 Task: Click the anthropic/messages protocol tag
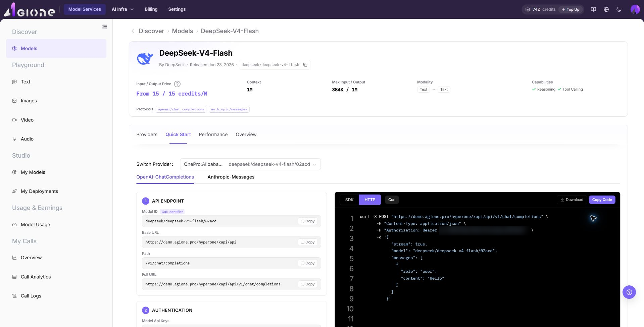229,109
